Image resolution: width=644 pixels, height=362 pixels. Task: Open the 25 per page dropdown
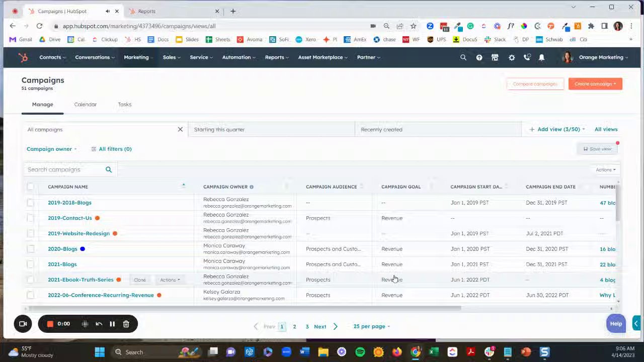coord(372,326)
